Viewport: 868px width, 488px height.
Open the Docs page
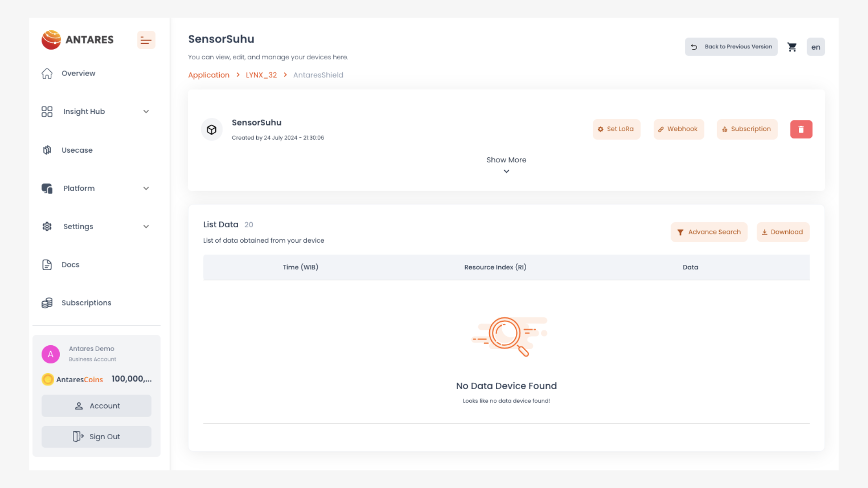pyautogui.click(x=70, y=265)
